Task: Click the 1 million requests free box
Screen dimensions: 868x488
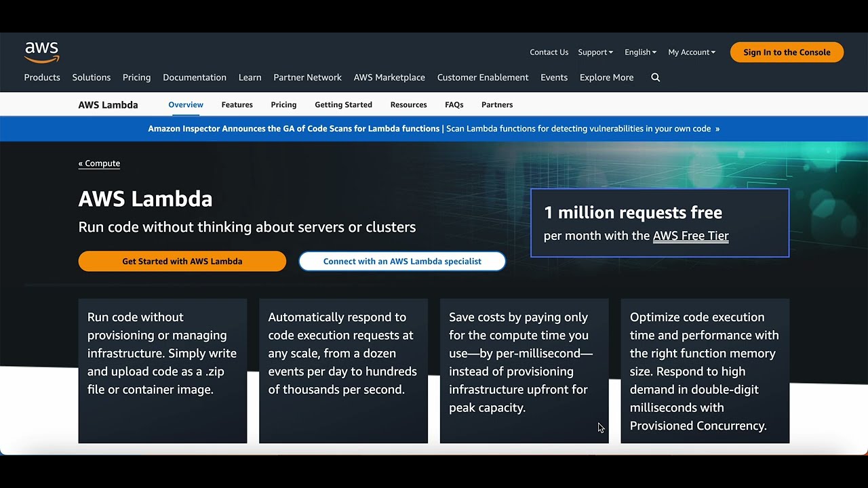Action: click(x=660, y=223)
